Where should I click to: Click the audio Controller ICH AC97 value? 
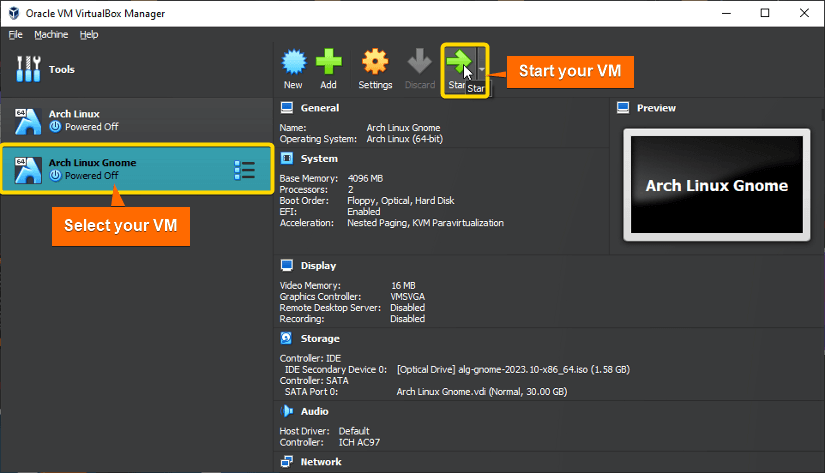tap(359, 442)
